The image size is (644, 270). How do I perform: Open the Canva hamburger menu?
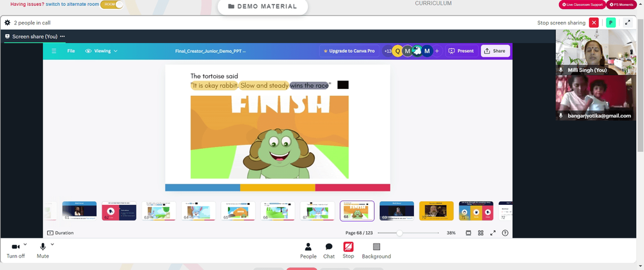54,51
